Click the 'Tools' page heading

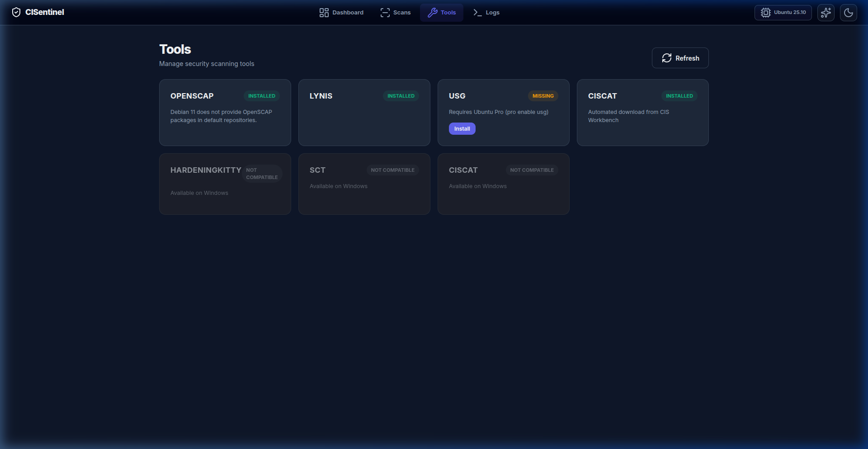tap(175, 49)
